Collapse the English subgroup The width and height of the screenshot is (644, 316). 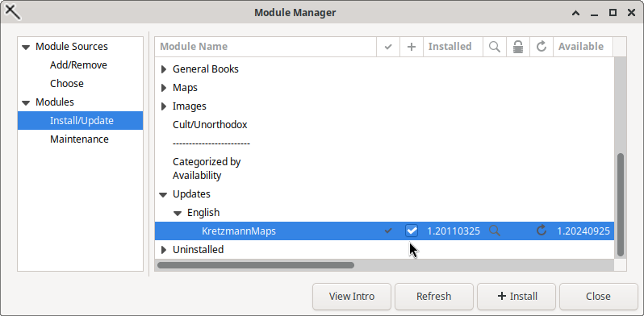point(178,213)
